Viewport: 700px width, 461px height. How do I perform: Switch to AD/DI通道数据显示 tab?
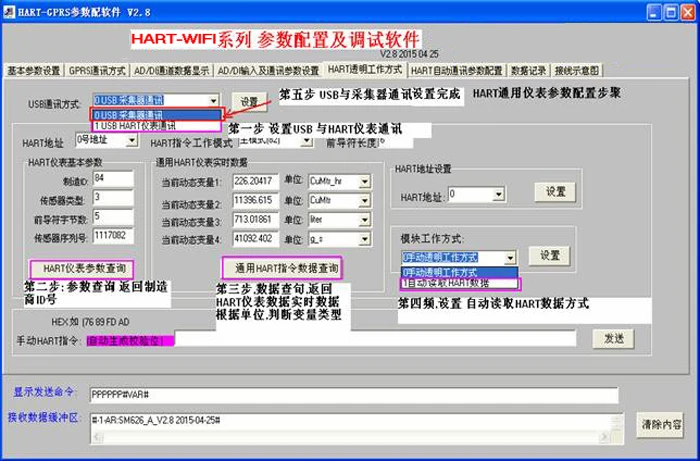point(171,71)
